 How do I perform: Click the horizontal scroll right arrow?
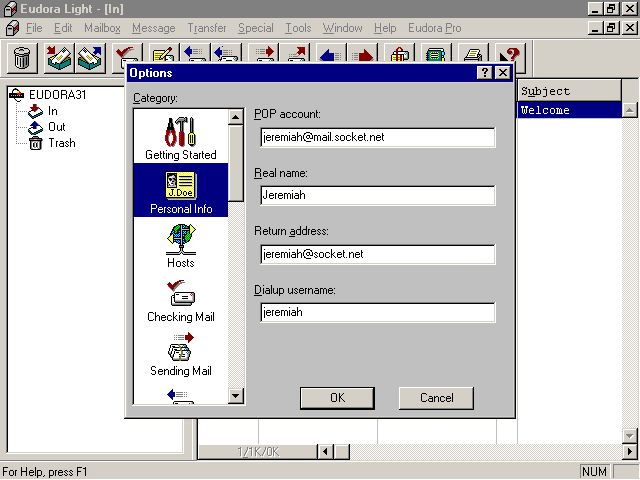pyautogui.click(x=630, y=452)
